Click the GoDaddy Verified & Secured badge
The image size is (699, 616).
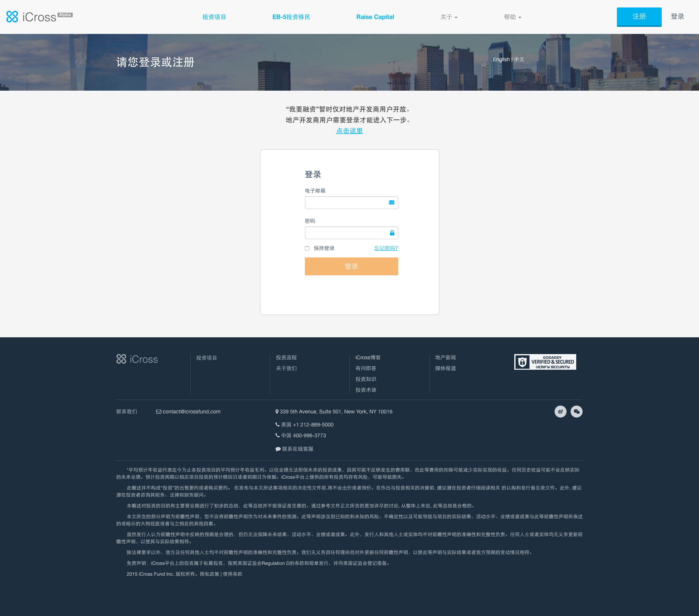pos(545,362)
